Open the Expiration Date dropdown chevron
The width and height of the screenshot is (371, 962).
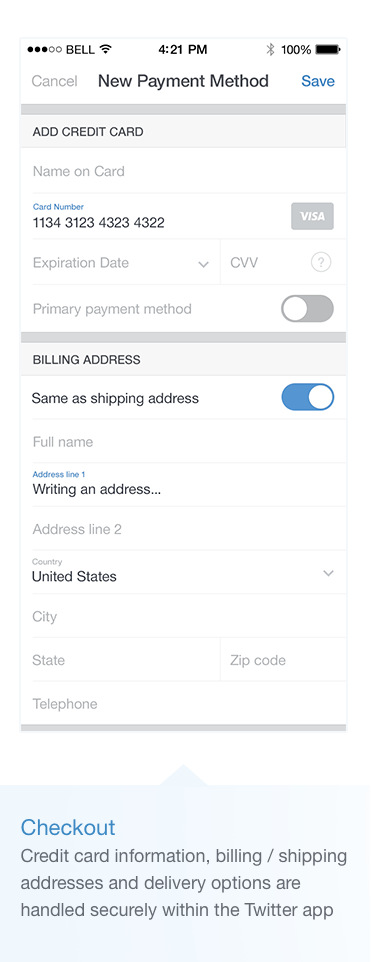(x=203, y=264)
